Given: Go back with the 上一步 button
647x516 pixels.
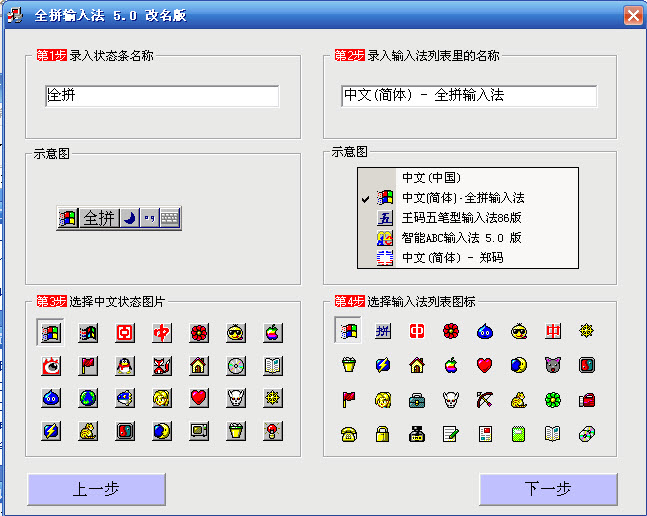Looking at the screenshot, I should (x=97, y=489).
